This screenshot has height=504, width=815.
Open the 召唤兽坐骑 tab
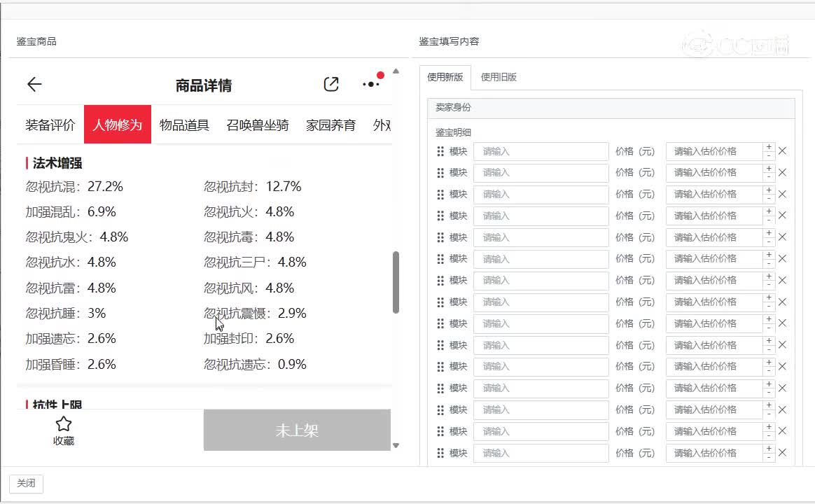[x=258, y=125]
